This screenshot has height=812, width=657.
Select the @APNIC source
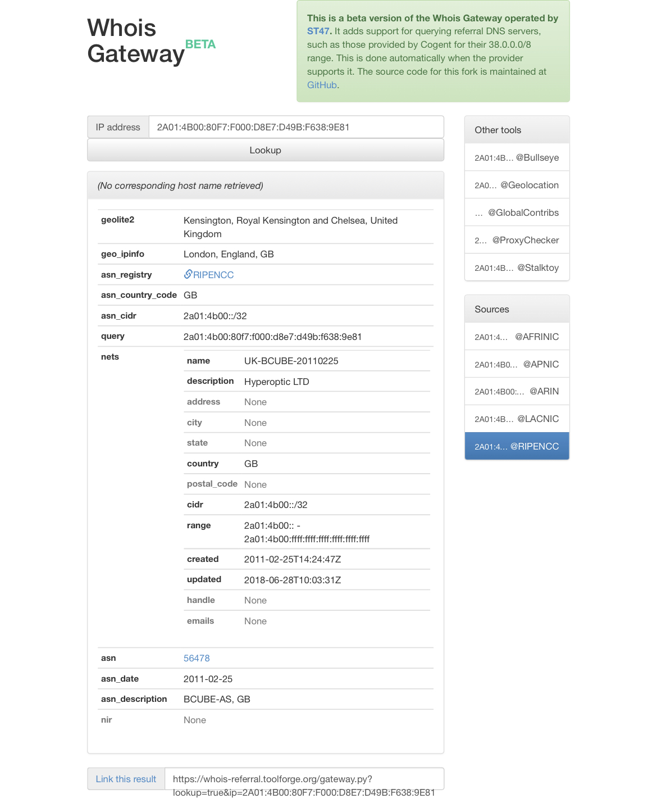click(517, 364)
